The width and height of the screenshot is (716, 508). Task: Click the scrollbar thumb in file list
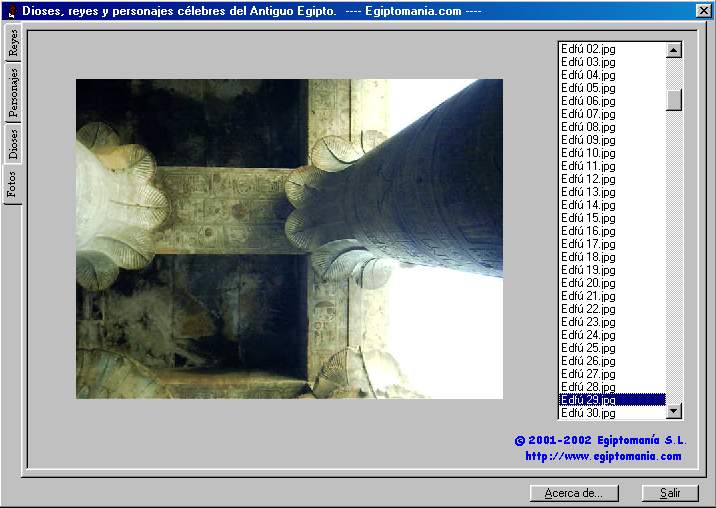674,100
